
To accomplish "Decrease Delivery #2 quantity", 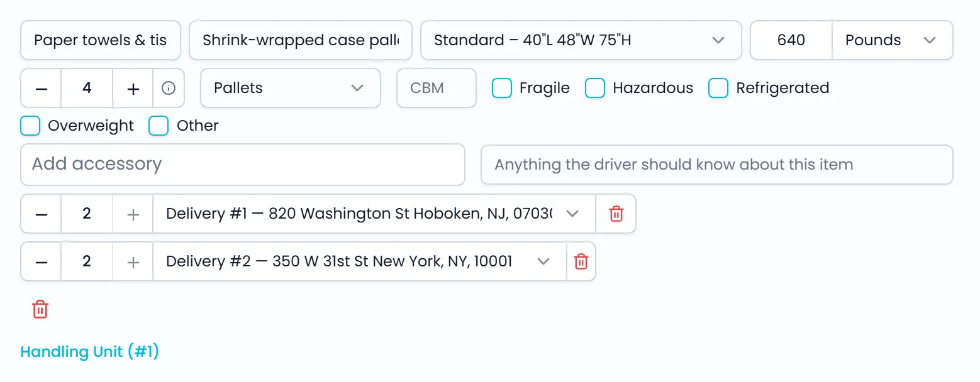I will [x=42, y=261].
